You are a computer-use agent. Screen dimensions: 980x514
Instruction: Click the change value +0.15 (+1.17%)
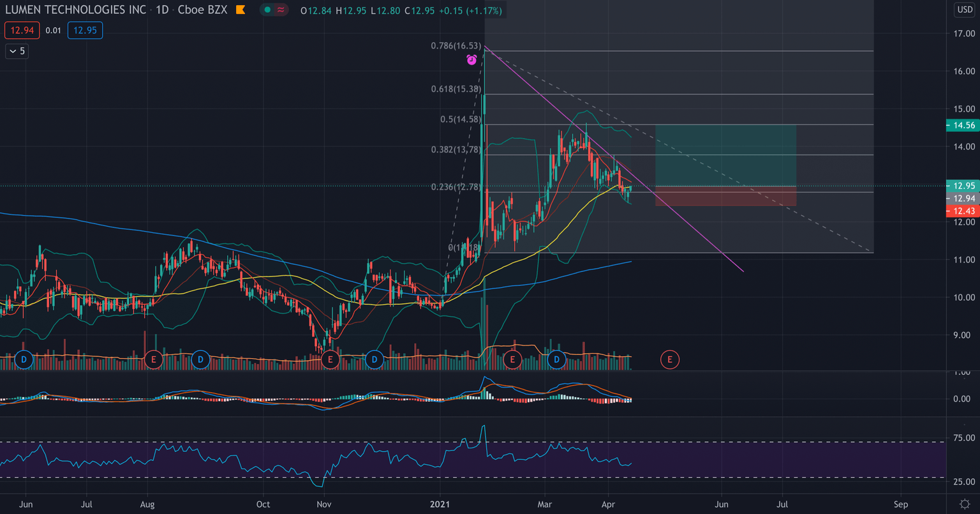tap(470, 11)
